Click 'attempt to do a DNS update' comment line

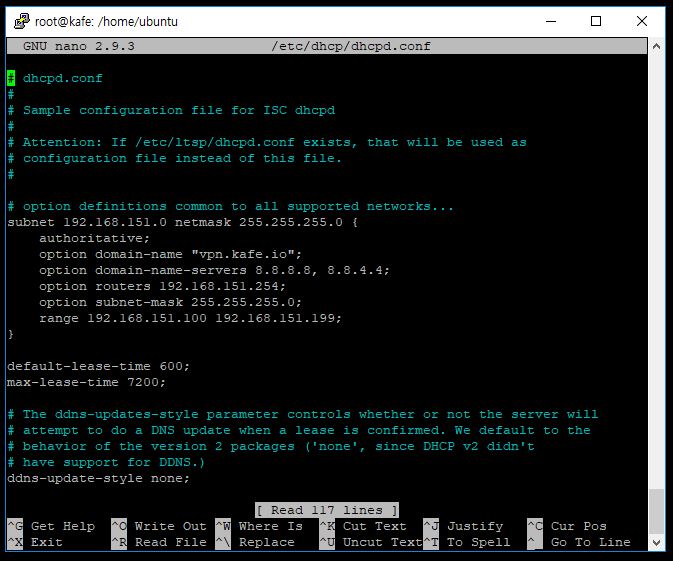pos(299,431)
